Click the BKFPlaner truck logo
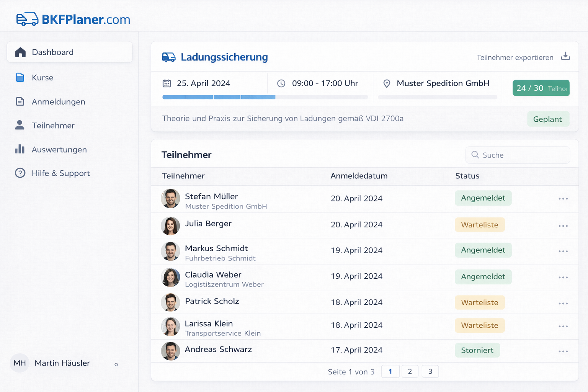Screen dimensions: 588x392 pyautogui.click(x=27, y=18)
